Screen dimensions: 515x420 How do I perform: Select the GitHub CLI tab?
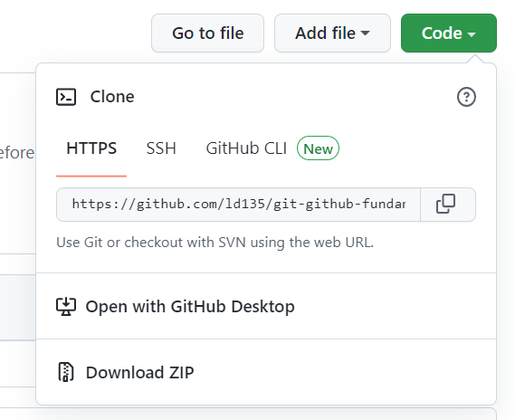click(246, 148)
